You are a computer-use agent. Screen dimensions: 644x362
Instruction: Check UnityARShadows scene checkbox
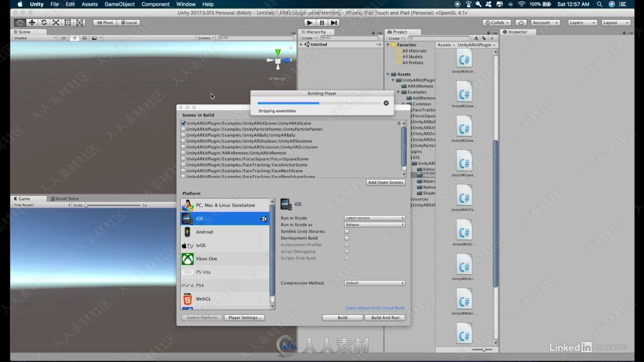coord(183,141)
